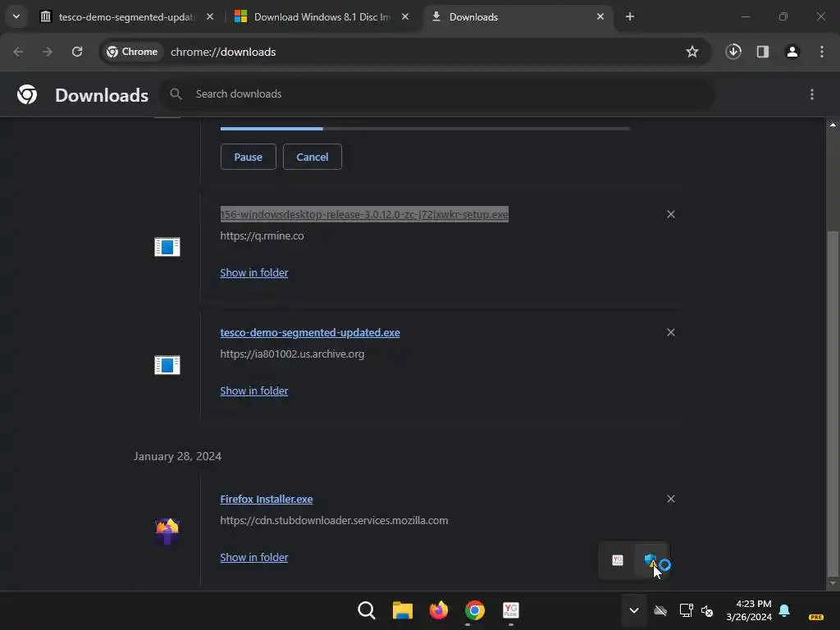Close the tesco-demo-segmented tab

tap(210, 16)
